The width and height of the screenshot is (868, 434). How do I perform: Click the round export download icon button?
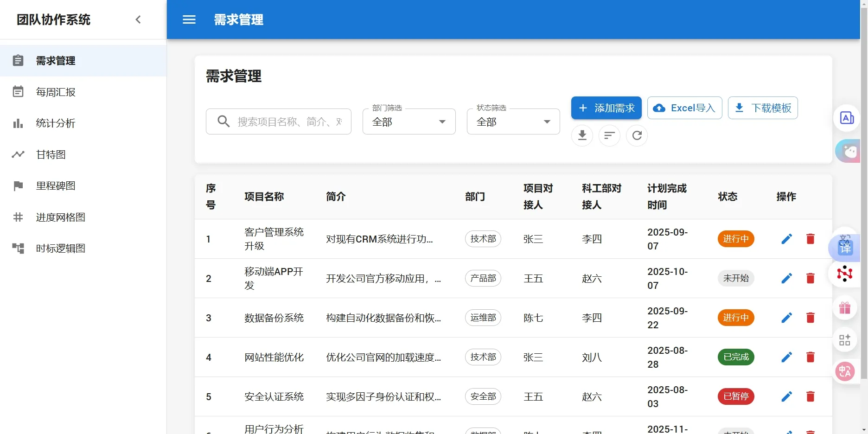click(x=582, y=135)
